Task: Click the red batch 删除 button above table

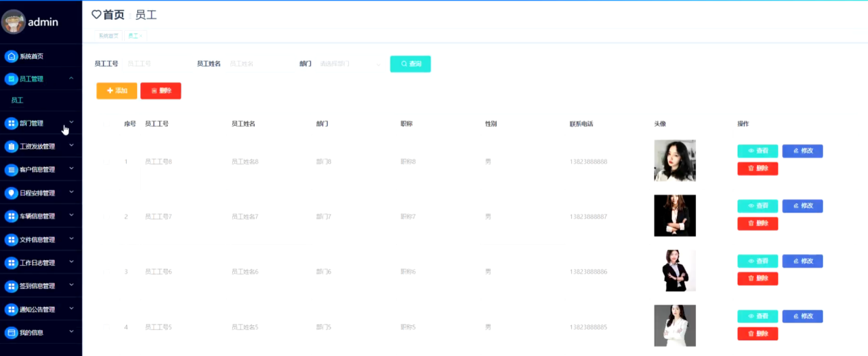Action: (x=161, y=90)
